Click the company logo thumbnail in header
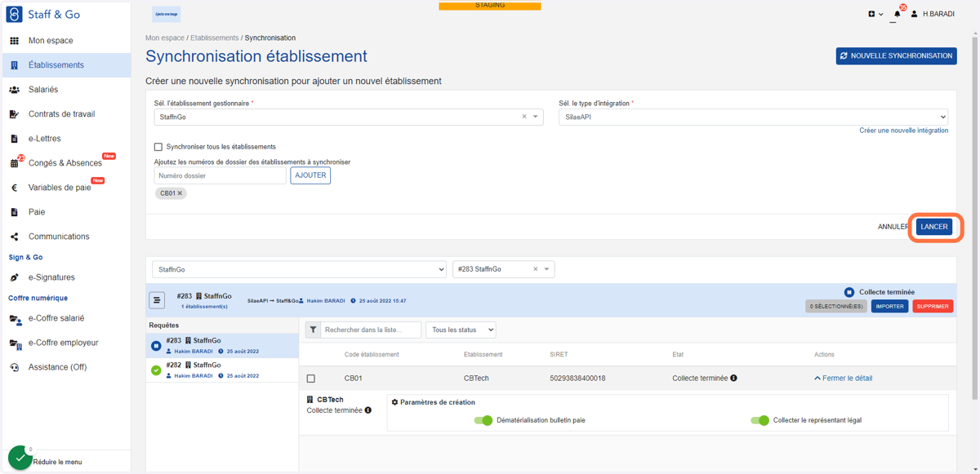 click(x=167, y=14)
